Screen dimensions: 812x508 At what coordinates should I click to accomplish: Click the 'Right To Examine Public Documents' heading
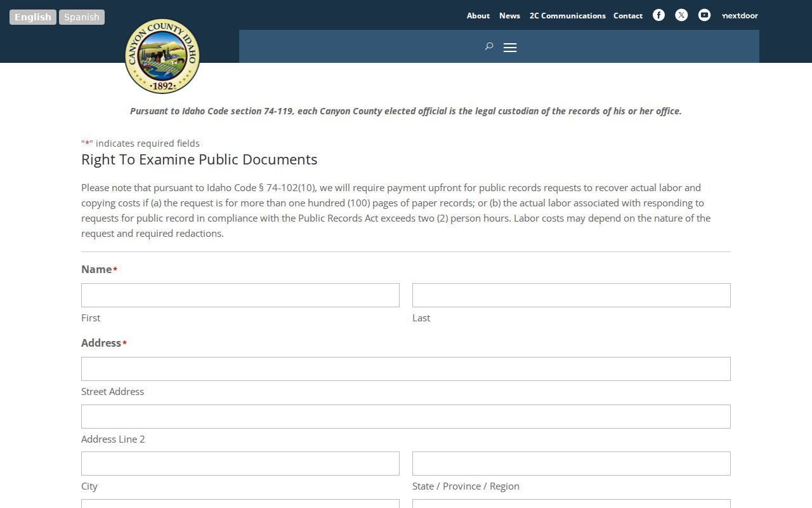(199, 159)
